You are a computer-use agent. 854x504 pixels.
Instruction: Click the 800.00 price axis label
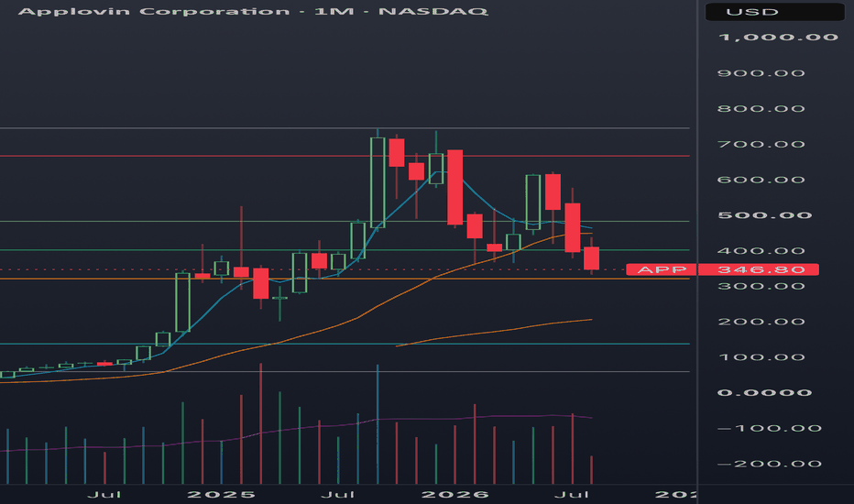click(x=761, y=108)
